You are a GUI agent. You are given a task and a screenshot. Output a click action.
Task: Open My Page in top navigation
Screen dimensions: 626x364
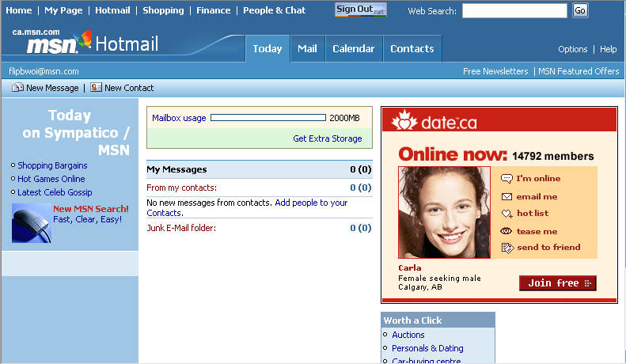tap(63, 10)
